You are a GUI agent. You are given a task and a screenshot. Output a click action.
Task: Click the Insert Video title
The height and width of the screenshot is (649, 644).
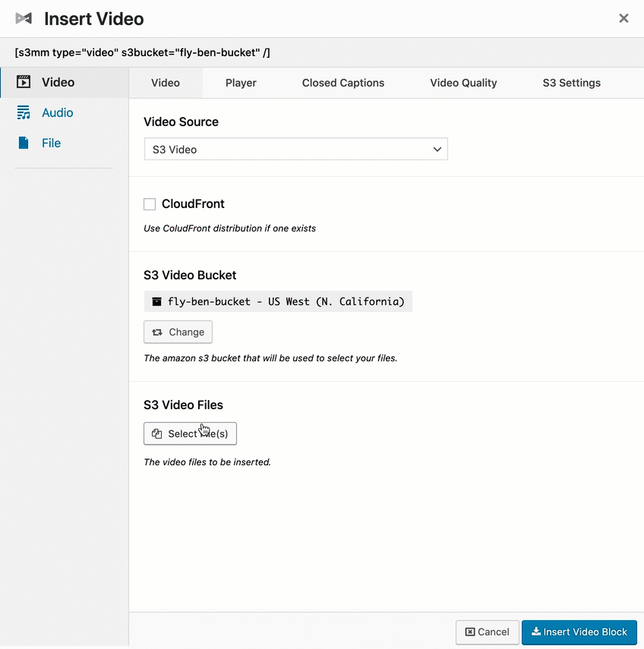click(94, 19)
